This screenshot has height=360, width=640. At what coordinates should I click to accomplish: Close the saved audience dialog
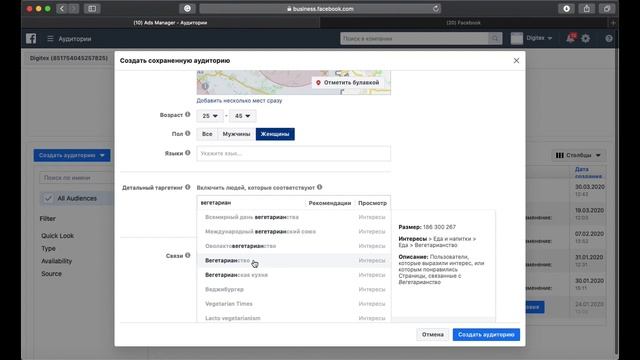point(516,60)
